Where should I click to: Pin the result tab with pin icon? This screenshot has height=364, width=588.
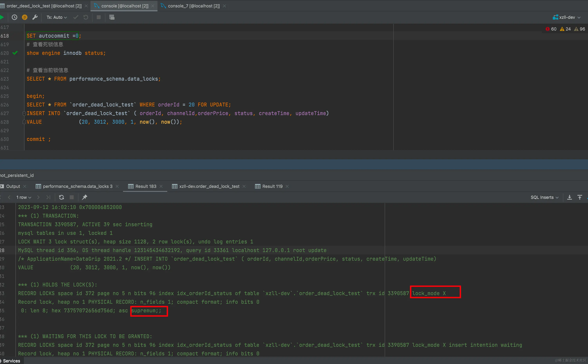point(85,197)
